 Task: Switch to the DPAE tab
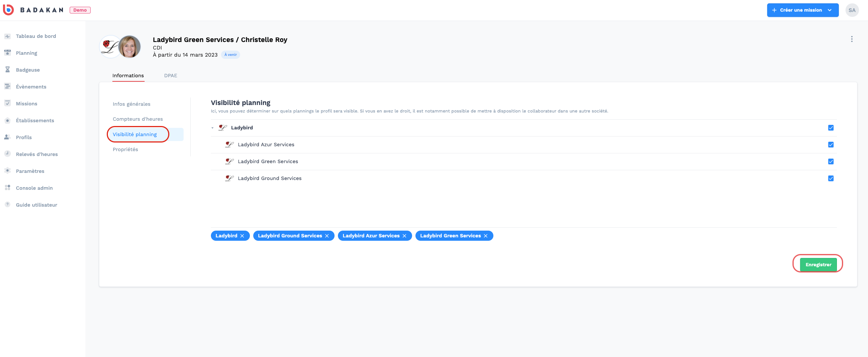170,75
